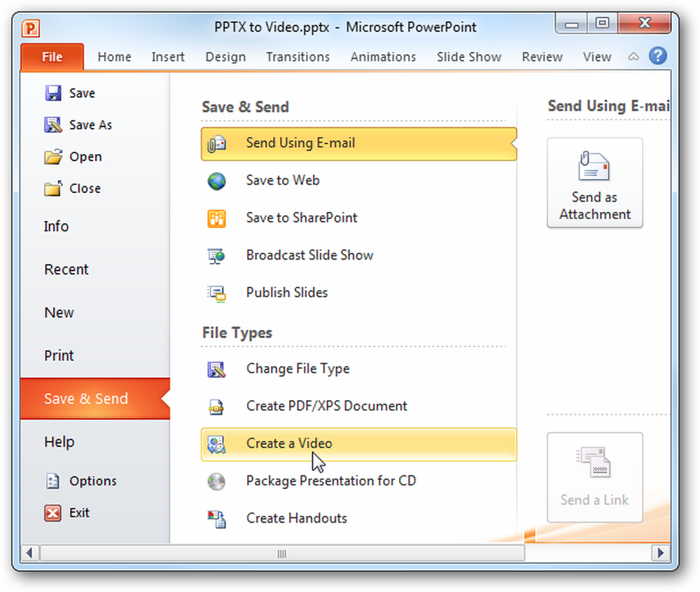
Task: Click the horizontal scrollbar left arrow
Action: [x=30, y=554]
